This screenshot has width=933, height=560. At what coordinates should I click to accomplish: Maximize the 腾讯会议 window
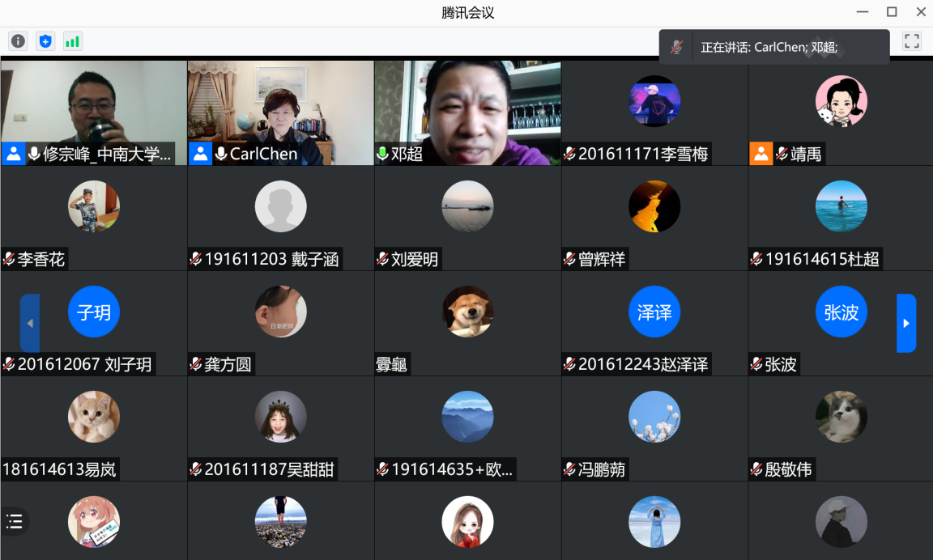tap(892, 12)
